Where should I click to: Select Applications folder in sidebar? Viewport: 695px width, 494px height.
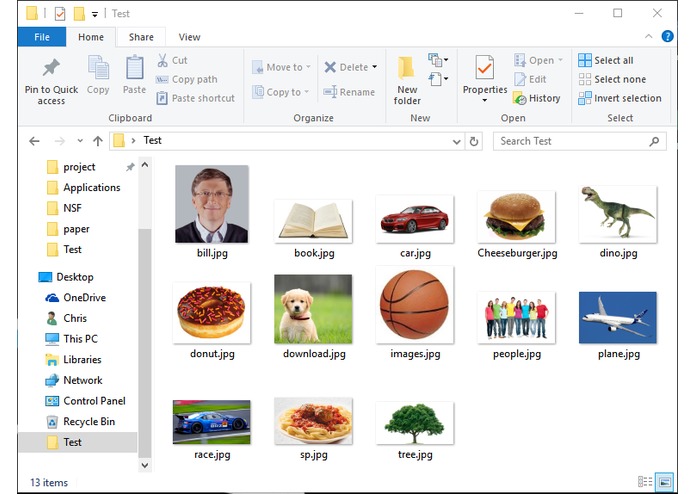(83, 187)
